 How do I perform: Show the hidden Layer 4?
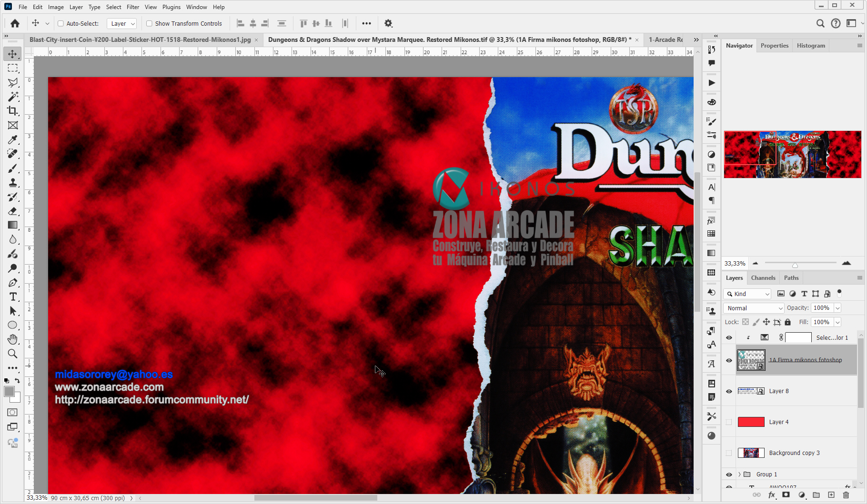728,422
